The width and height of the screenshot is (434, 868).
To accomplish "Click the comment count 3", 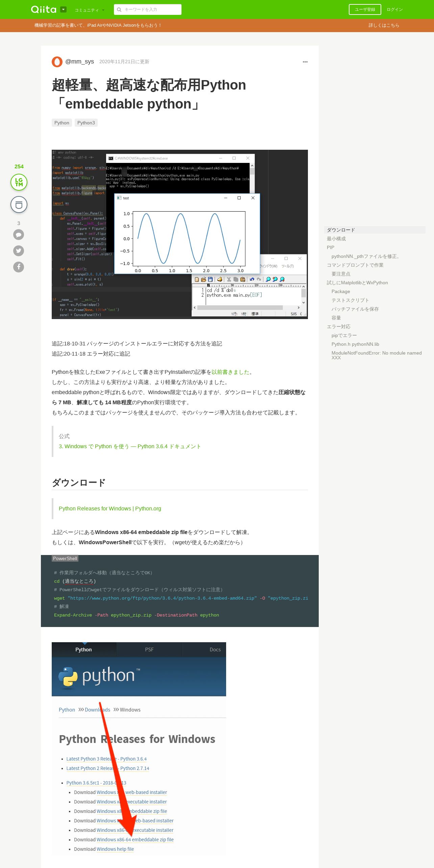I will coord(19,223).
